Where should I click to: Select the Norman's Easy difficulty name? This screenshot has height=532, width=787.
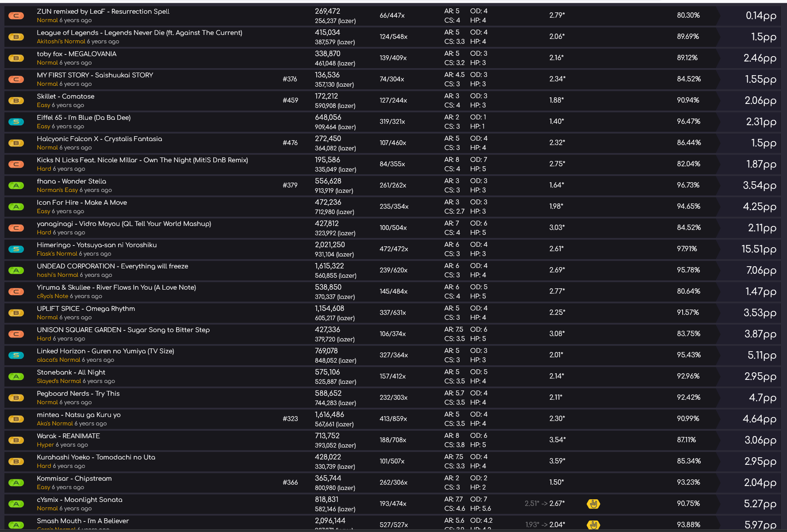coord(58,190)
